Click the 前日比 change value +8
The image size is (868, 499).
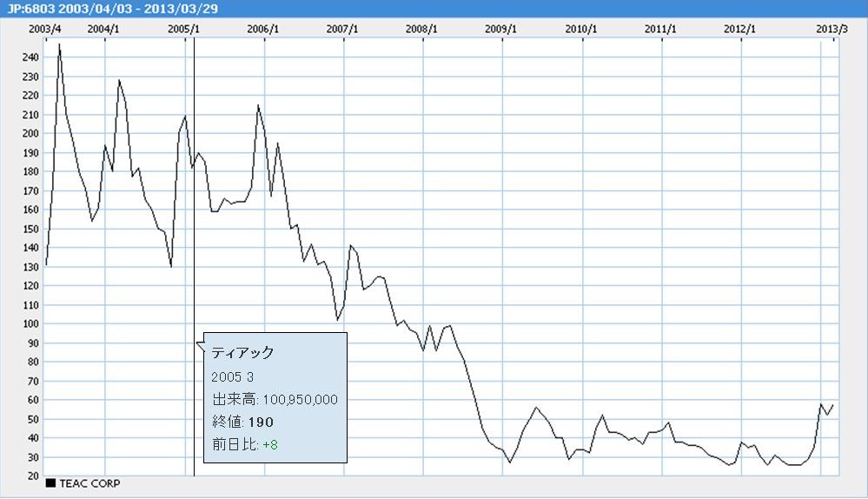click(x=270, y=445)
